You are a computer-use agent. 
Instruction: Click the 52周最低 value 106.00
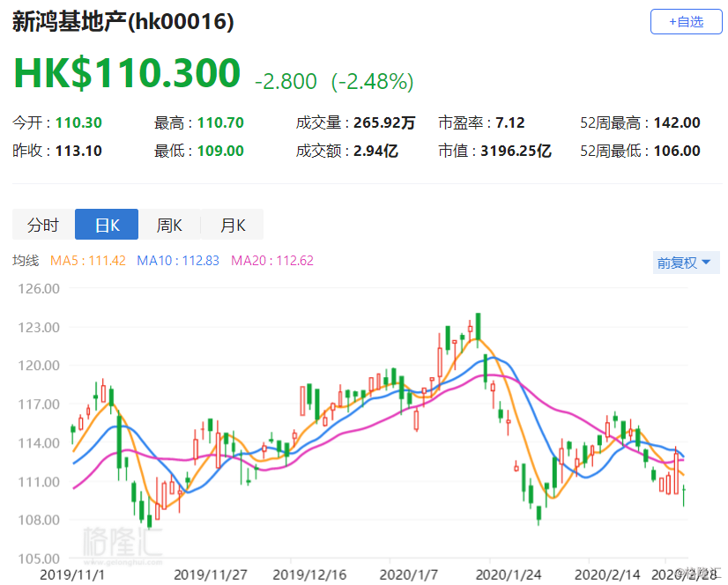pos(677,151)
